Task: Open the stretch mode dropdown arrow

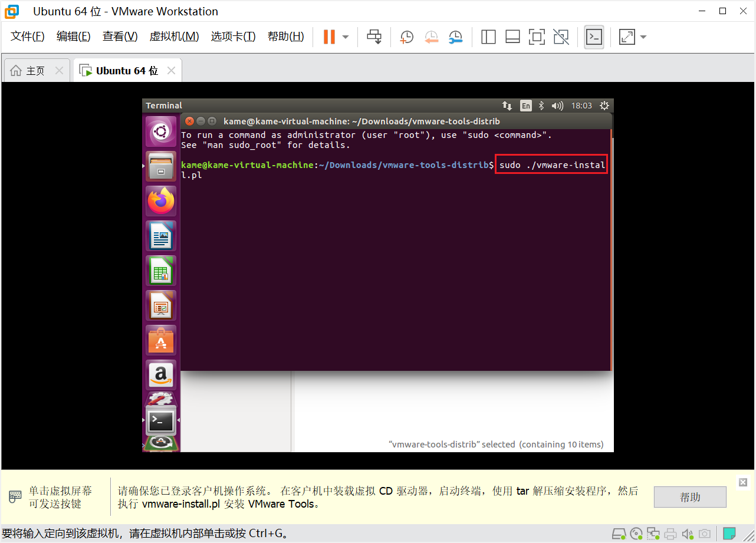Action: pos(643,37)
